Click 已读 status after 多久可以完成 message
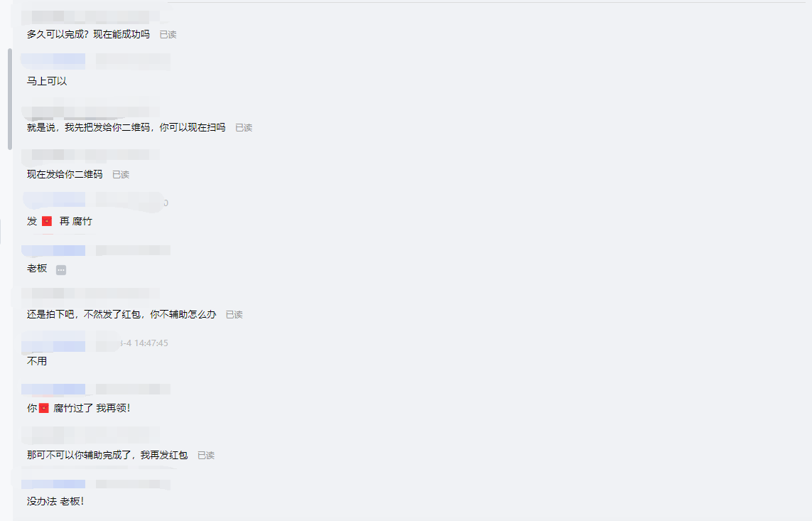 coord(168,35)
